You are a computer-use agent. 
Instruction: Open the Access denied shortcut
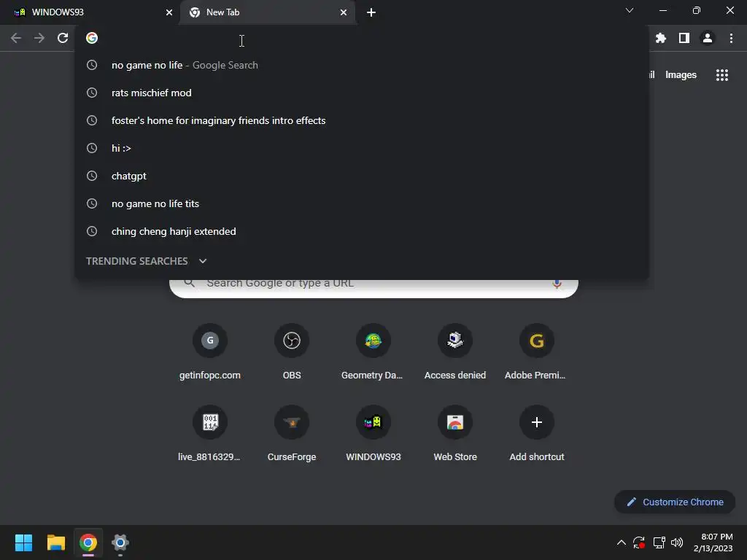point(455,352)
